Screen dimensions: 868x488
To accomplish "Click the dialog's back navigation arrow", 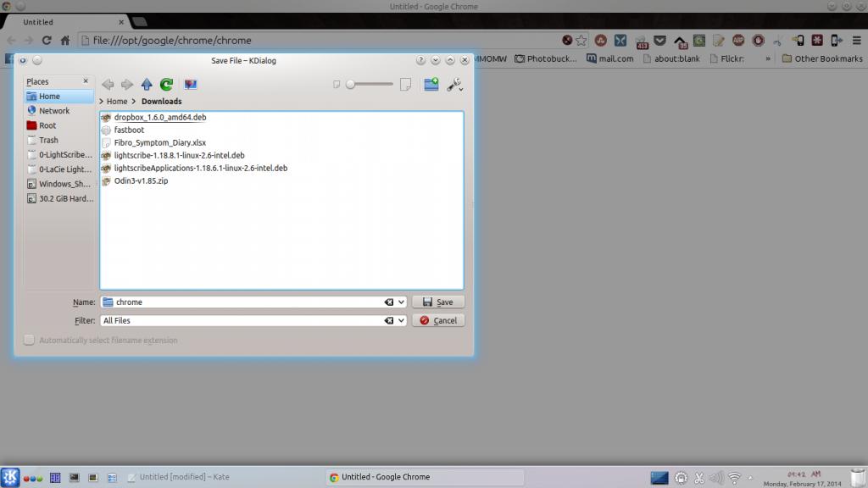I will click(x=108, y=84).
